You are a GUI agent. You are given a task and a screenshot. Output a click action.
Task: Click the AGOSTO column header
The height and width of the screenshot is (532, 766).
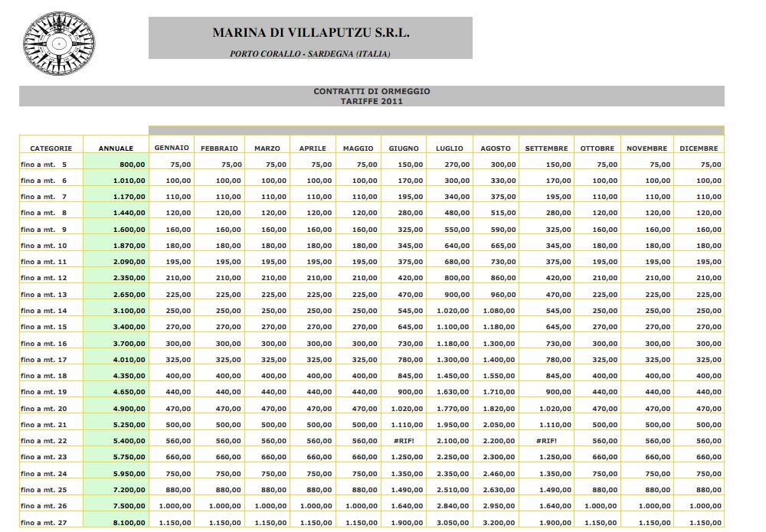pos(496,149)
